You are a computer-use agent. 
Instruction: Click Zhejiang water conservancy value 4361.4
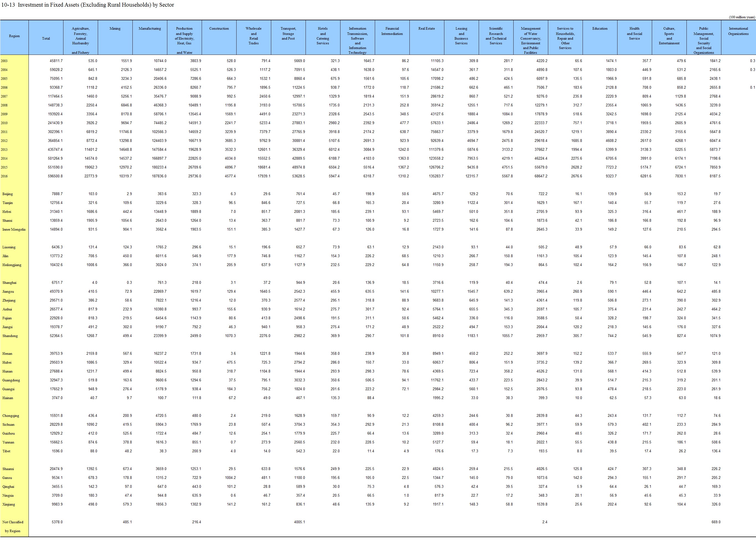point(542,300)
